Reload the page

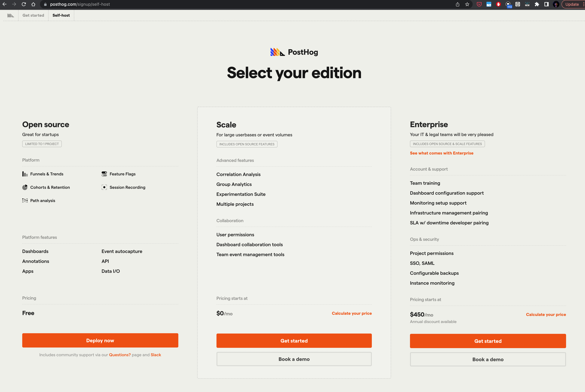pyautogui.click(x=24, y=4)
